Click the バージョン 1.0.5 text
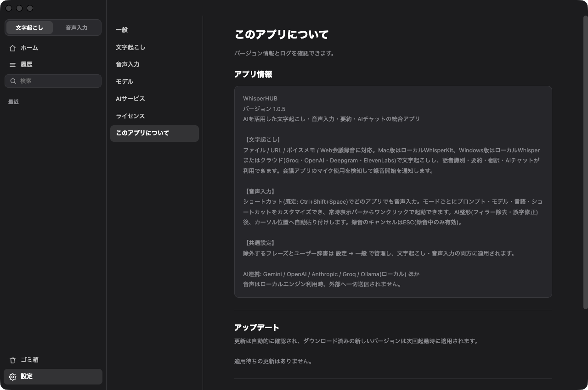The image size is (588, 390). pyautogui.click(x=264, y=109)
